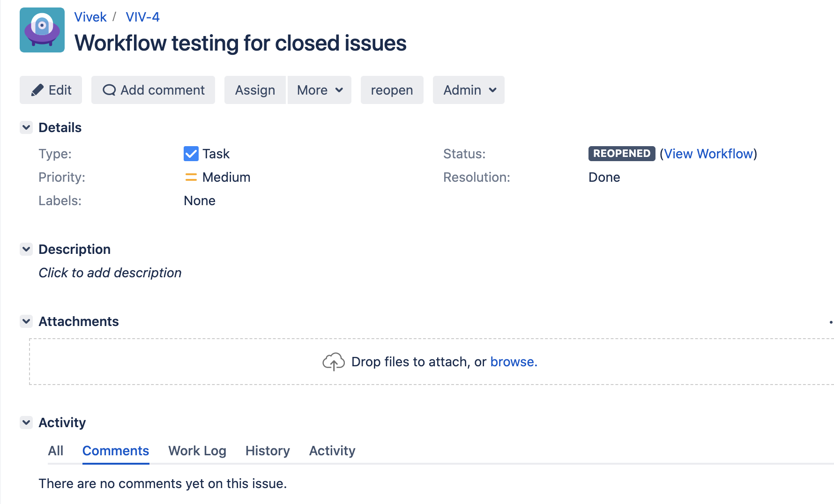Screen dimensions: 834x504
Task: Click the Medium priority icon
Action: pos(191,177)
